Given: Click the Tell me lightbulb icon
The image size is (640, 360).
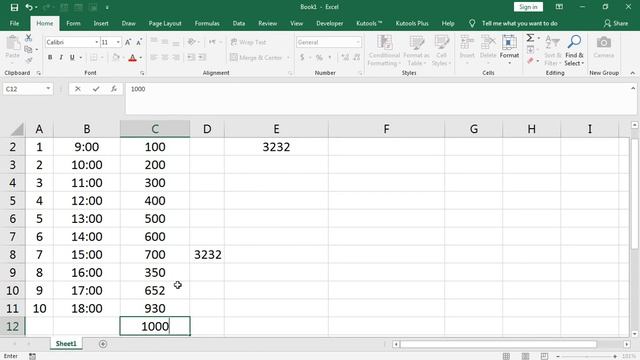Looking at the screenshot, I should tap(472, 24).
